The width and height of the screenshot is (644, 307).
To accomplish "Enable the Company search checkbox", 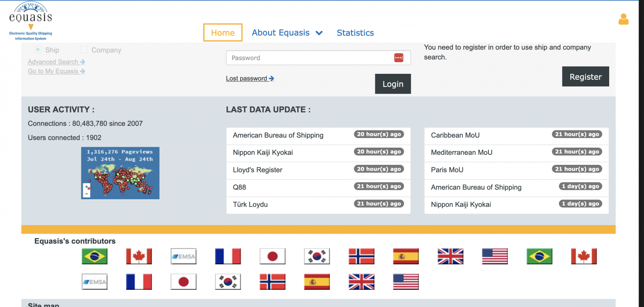I will tap(84, 49).
